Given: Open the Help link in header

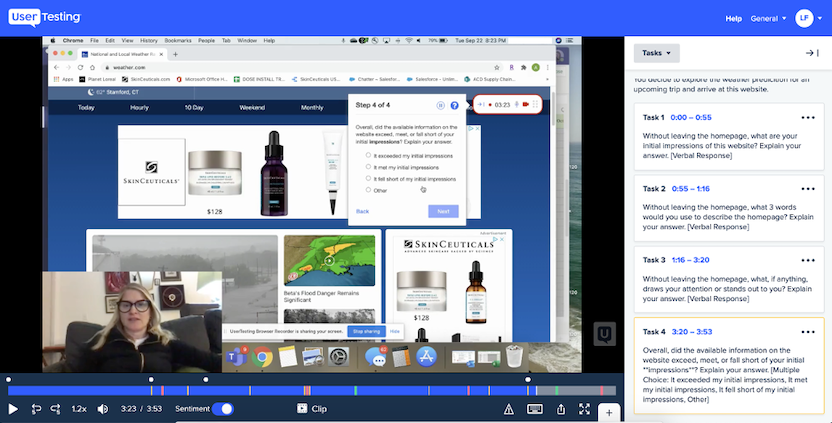Looking at the screenshot, I should tap(733, 19).
